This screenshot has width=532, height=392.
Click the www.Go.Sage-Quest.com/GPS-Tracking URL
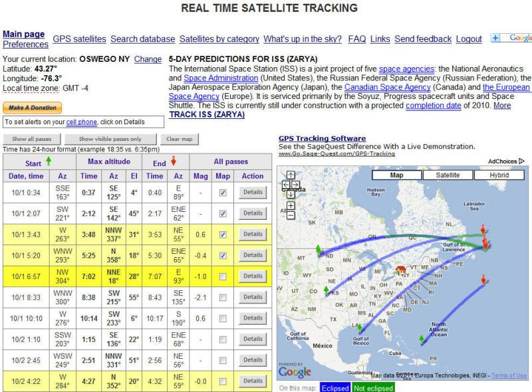336,154
